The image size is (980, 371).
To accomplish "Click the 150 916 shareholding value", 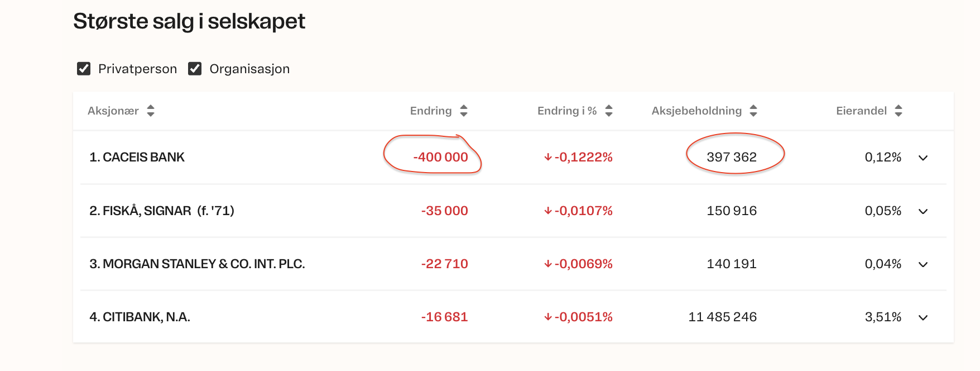I will pos(732,211).
